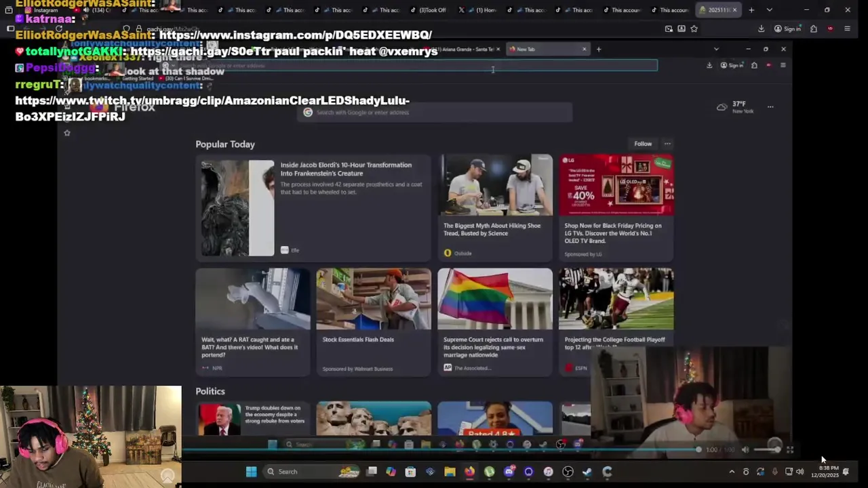
Task: Open outer browser downloads panel
Action: pos(761,28)
